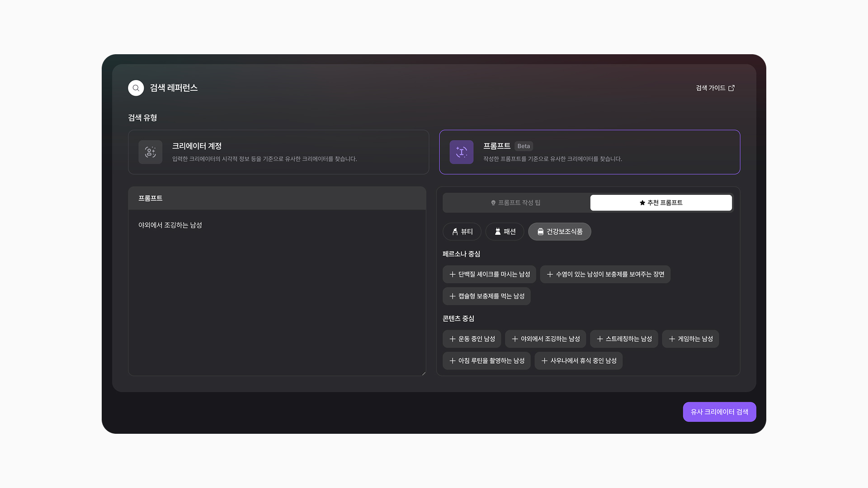Switch to the 프롬프트 작성 팁 tab

point(516,203)
